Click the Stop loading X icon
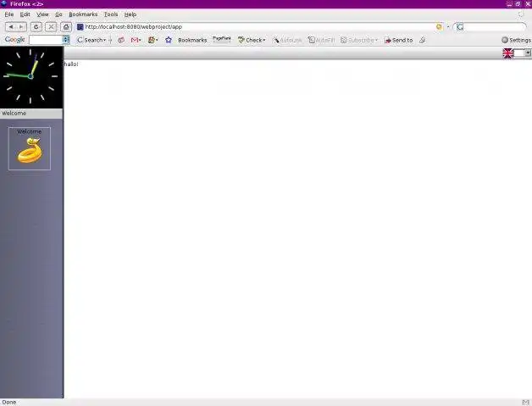Image resolution: width=532 pixels, height=406 pixels. (x=51, y=27)
